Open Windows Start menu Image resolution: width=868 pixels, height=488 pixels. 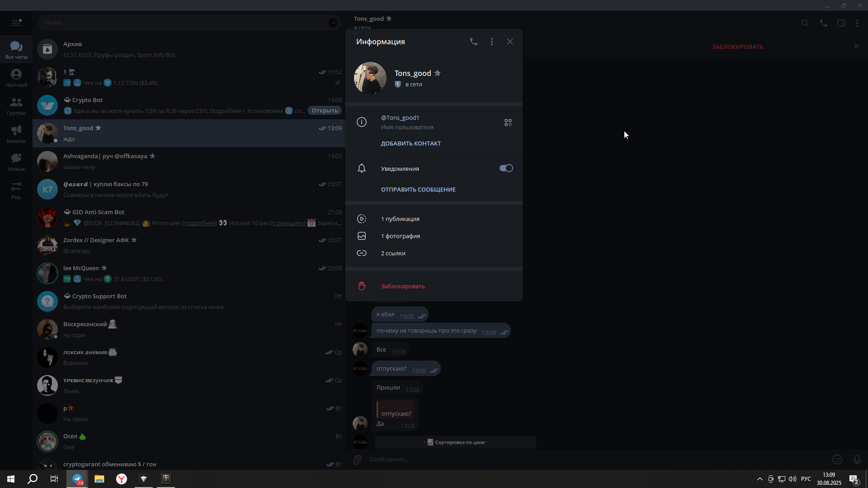click(x=11, y=479)
